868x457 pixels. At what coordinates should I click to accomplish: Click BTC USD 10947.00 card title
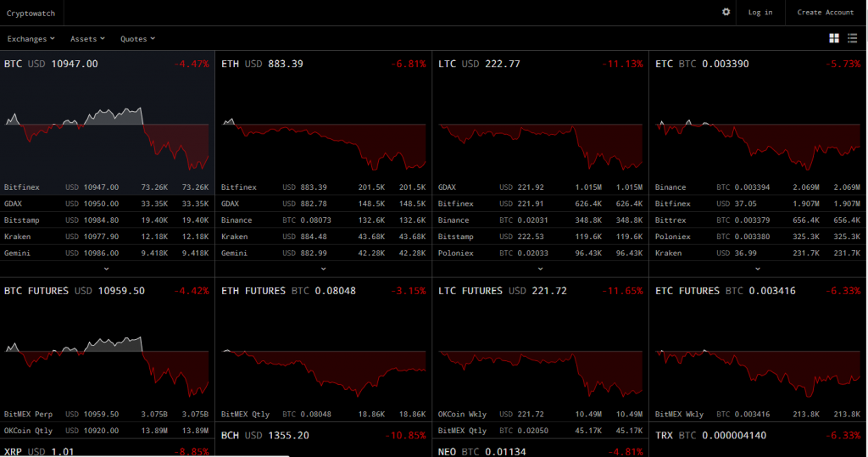(51, 64)
